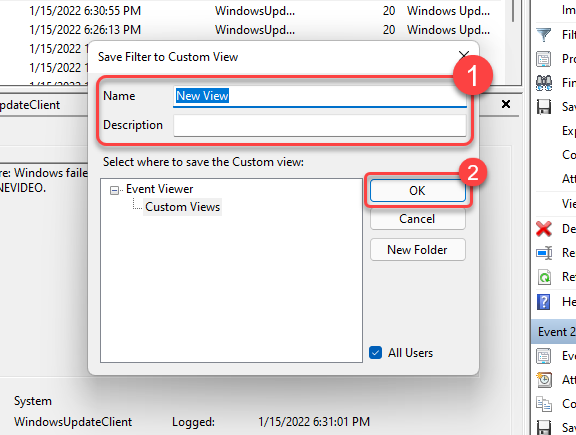
Task: Click the Copy documents icon in Actions pane
Action: click(x=544, y=404)
